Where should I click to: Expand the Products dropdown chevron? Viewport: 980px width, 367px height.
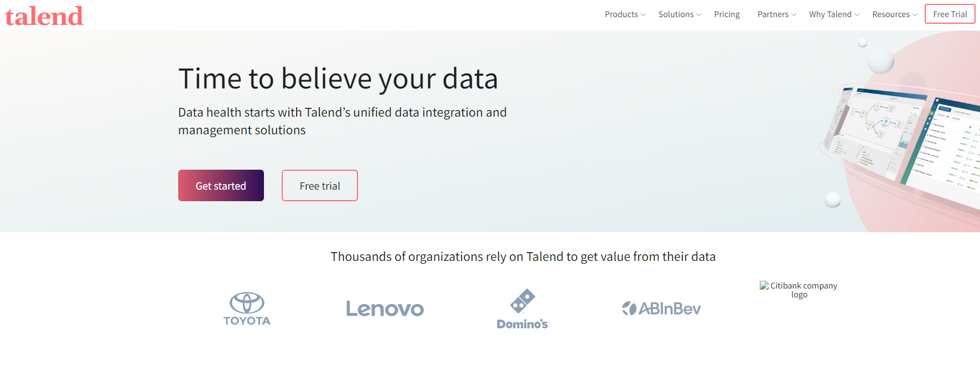click(643, 15)
